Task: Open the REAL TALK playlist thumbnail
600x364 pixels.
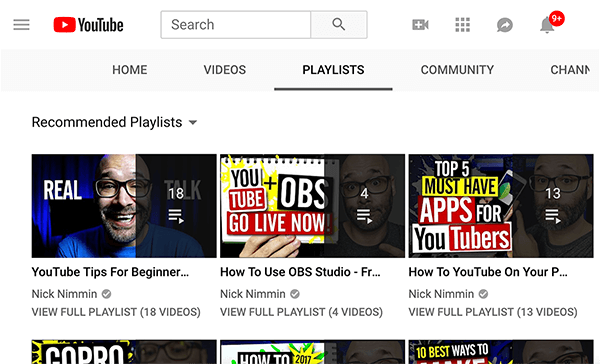Action: [x=124, y=206]
